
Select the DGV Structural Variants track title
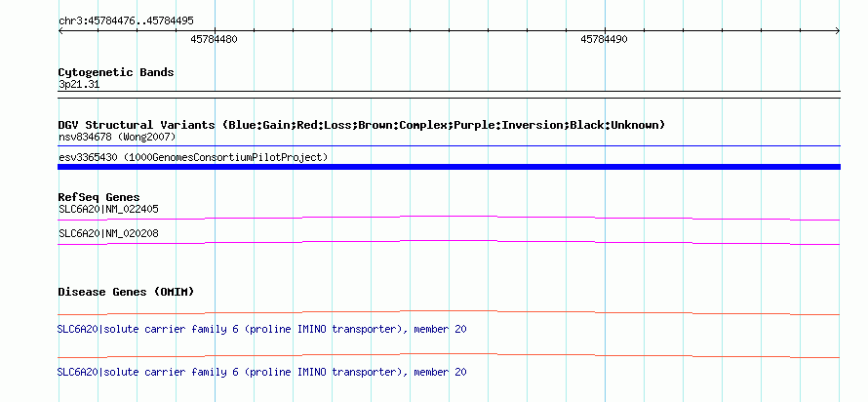(362, 125)
